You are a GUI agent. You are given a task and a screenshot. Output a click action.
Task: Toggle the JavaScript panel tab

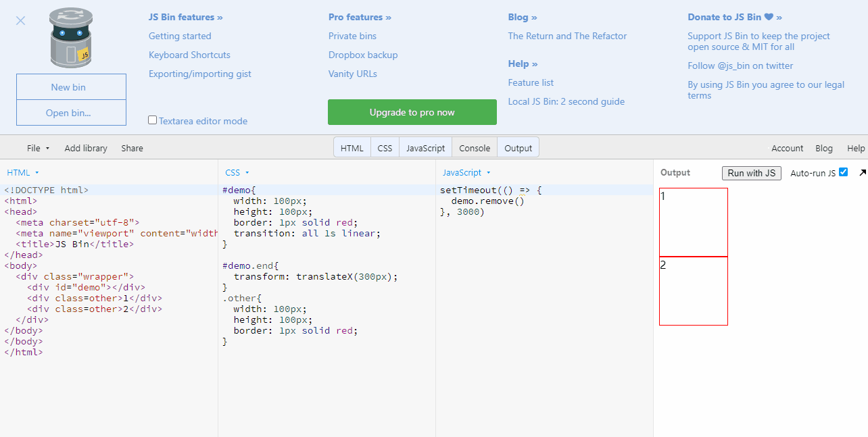click(425, 148)
